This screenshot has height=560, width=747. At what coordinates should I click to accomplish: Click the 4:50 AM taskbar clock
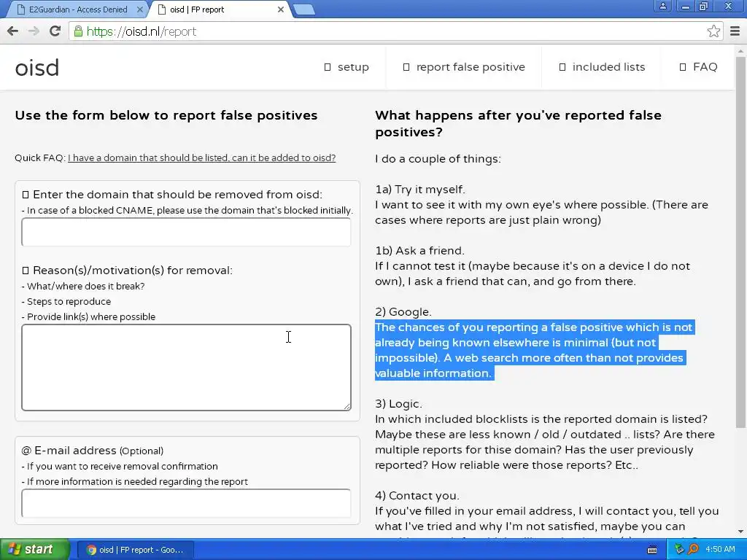(x=720, y=550)
